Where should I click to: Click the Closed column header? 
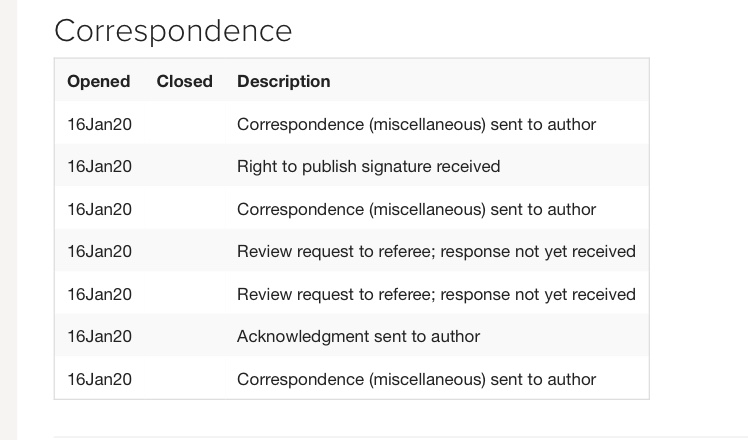click(x=185, y=82)
